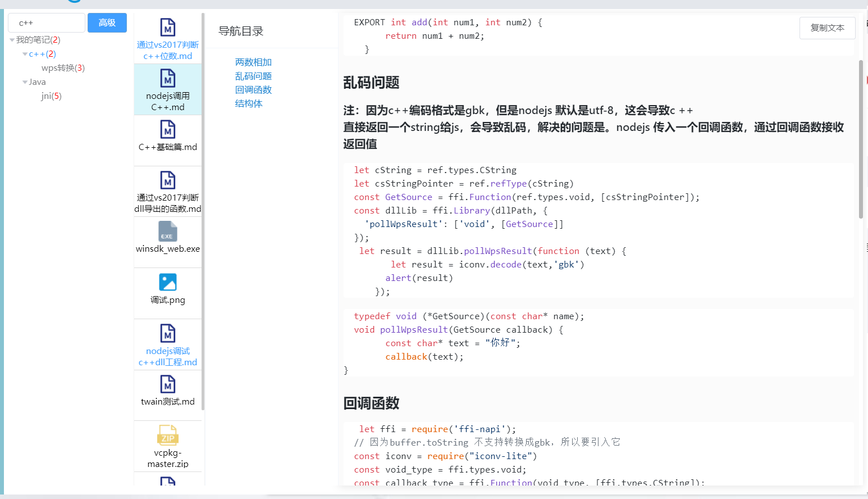The width and height of the screenshot is (868, 499).
Task: Open 通过vs2017判断dll导出的函数.md file icon
Action: [x=168, y=180]
